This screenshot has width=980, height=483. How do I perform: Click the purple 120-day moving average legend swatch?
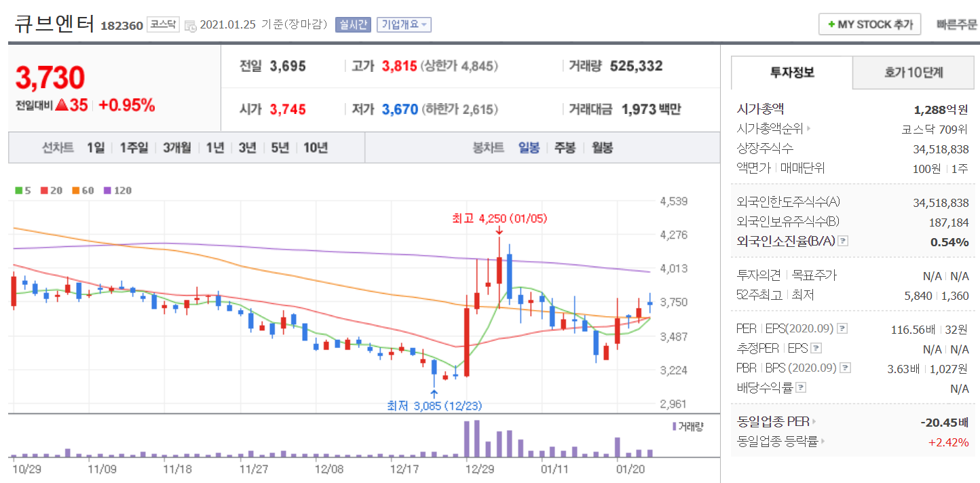pos(107,191)
